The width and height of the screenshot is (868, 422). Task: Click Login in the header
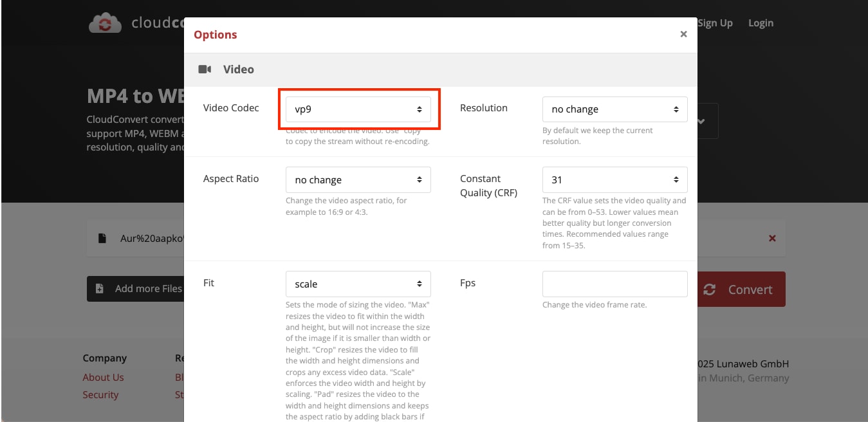click(761, 23)
